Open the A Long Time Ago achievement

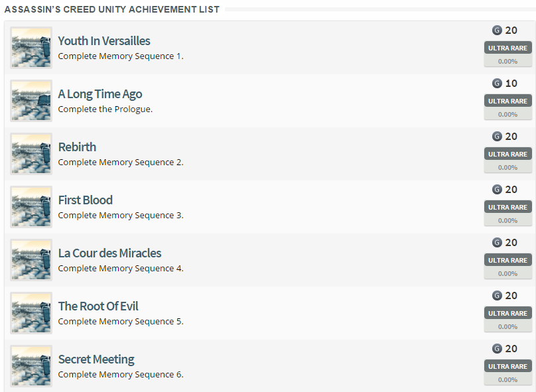coord(100,94)
